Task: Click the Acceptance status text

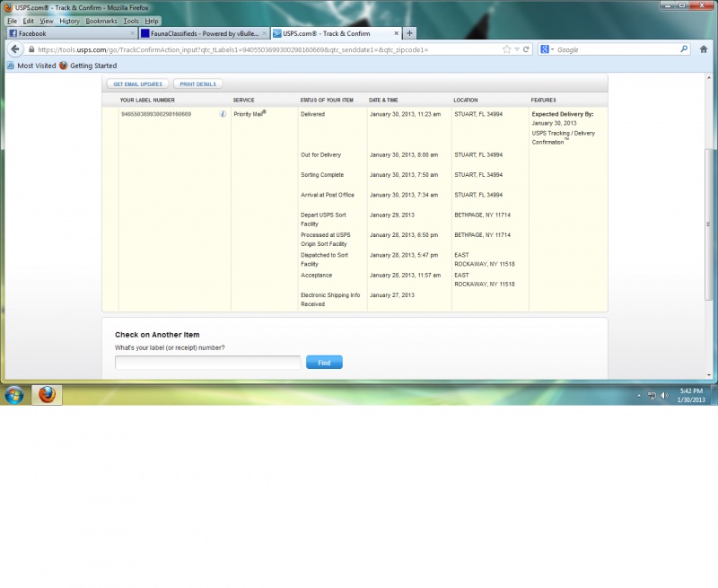Action: [317, 276]
